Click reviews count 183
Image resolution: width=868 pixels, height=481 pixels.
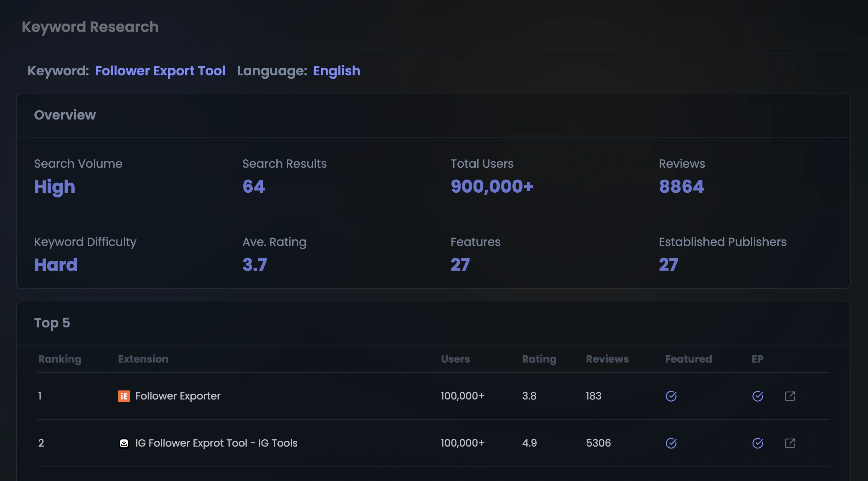tap(594, 396)
